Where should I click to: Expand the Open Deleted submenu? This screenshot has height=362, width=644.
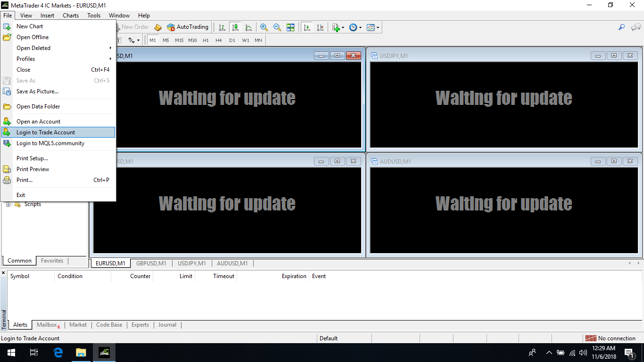click(x=58, y=48)
